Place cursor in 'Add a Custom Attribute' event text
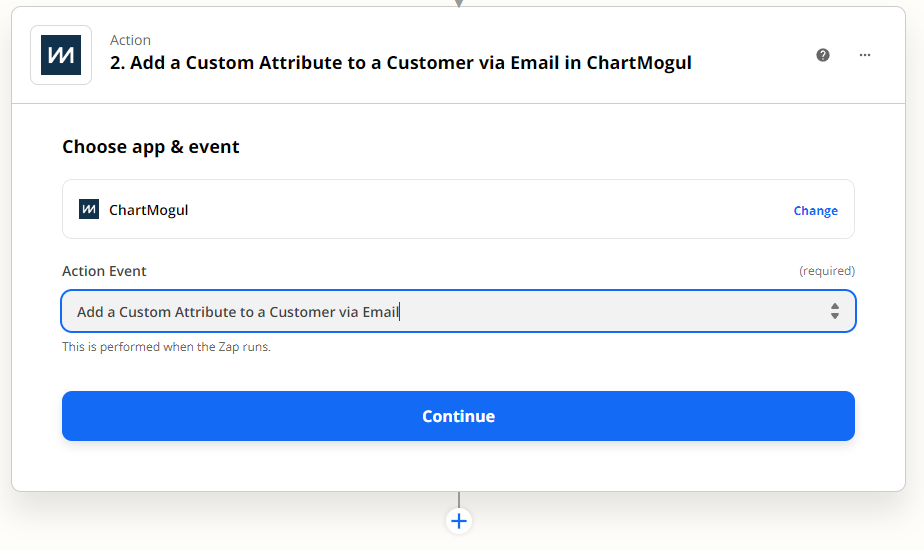924x550 pixels. [238, 312]
